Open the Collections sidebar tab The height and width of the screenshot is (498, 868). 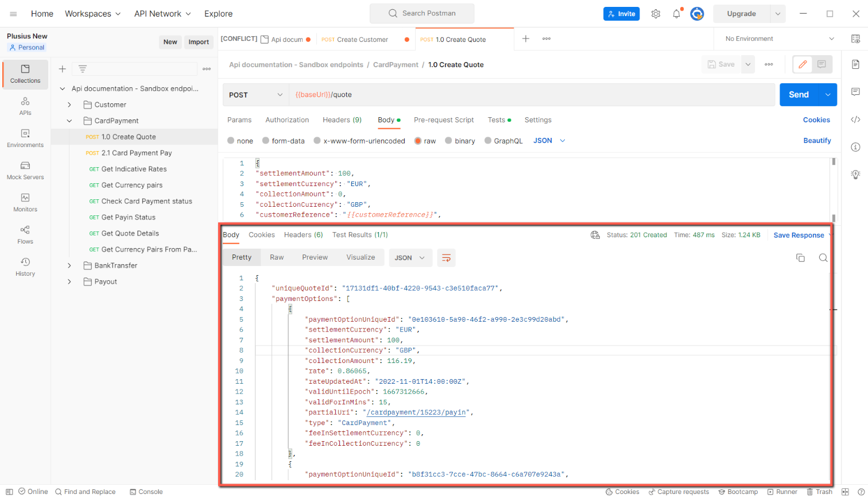click(25, 74)
